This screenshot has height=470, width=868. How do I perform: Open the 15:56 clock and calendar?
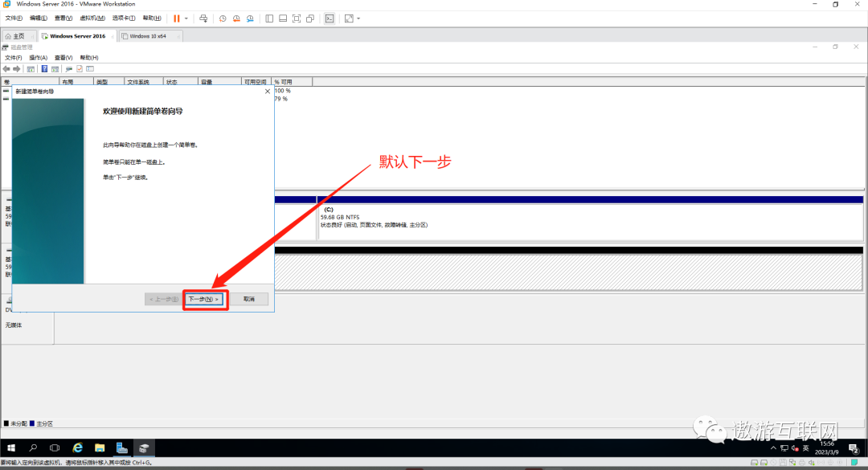pos(827,448)
